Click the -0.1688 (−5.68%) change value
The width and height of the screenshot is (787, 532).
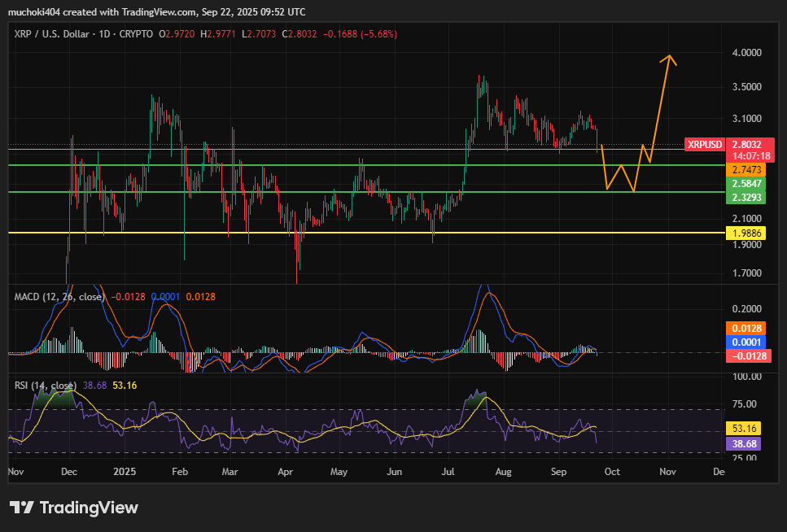(360, 34)
